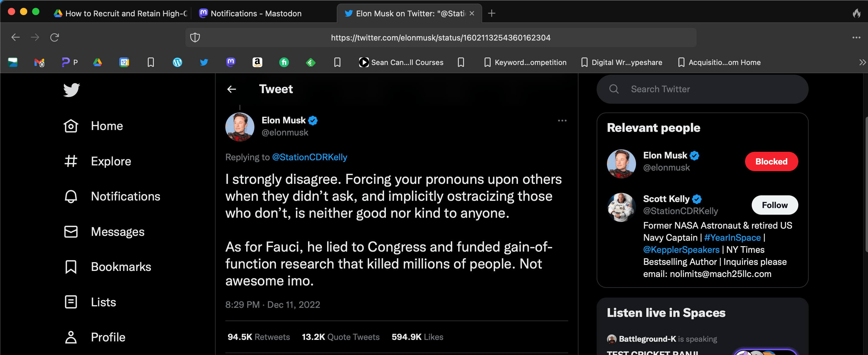Click the @StationCDRKelly reply link

309,157
